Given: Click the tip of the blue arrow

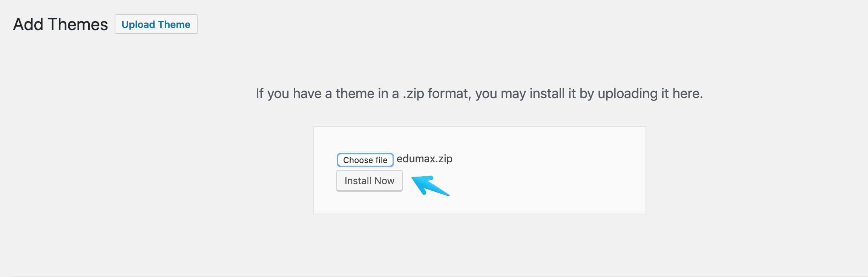Looking at the screenshot, I should (x=413, y=178).
